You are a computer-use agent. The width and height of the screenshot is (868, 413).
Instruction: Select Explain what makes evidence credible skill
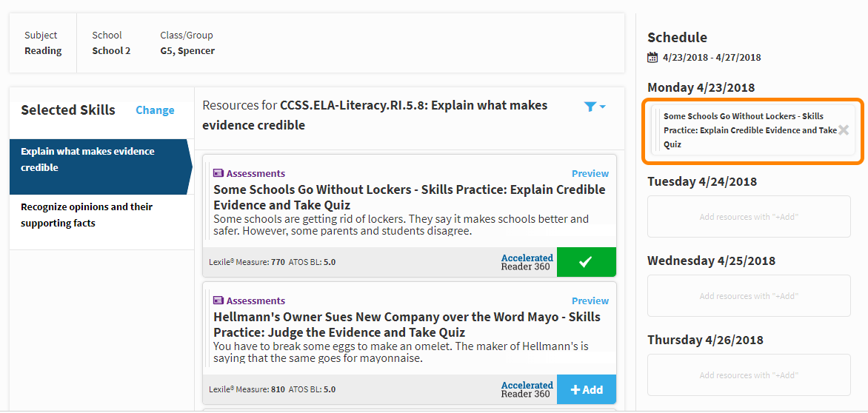99,167
